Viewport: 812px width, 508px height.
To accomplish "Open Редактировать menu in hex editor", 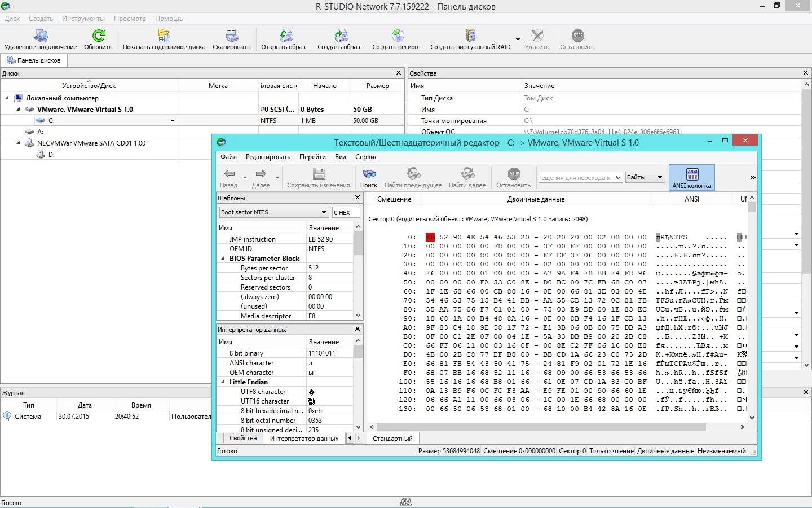I will click(x=268, y=157).
